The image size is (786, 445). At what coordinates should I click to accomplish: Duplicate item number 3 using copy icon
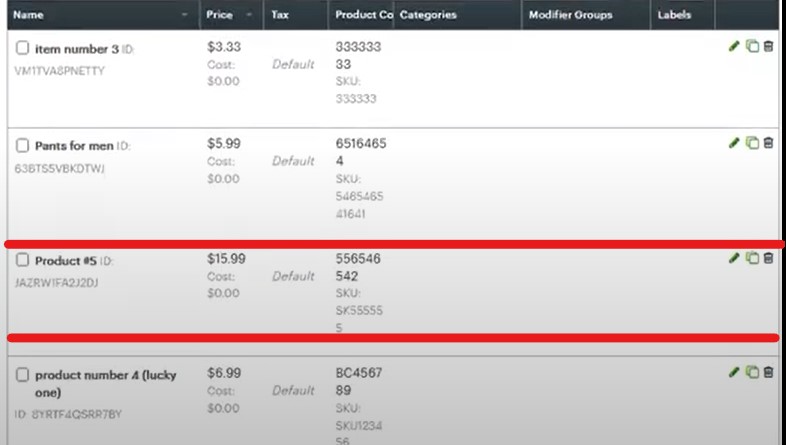pos(752,46)
